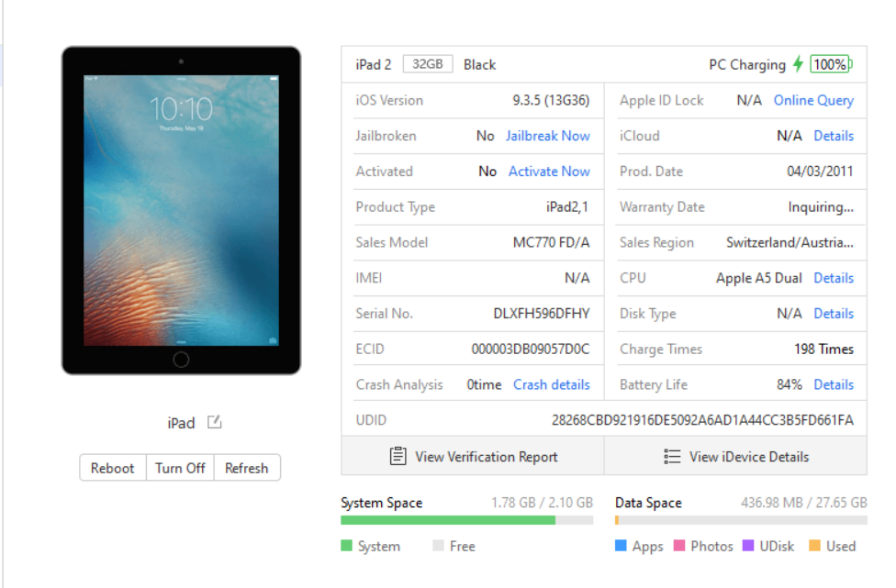Image resolution: width=896 pixels, height=588 pixels.
Task: Click the green System legend swatch
Action: [346, 545]
